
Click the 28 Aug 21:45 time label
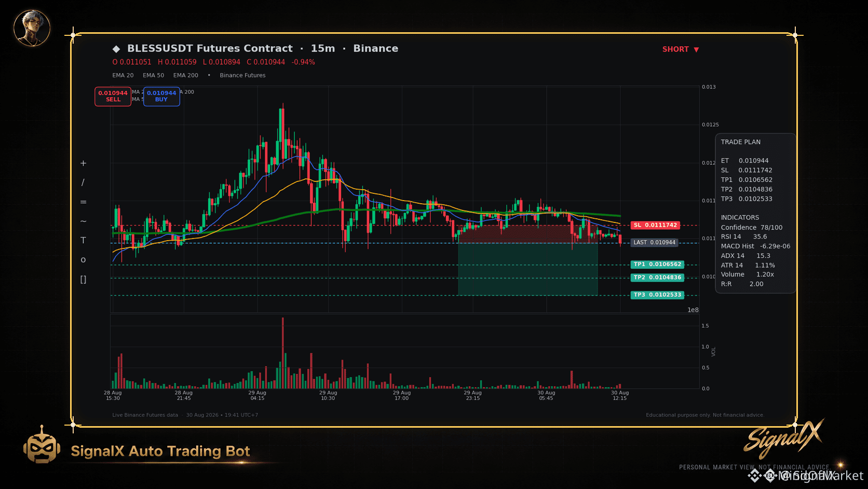[184, 395]
